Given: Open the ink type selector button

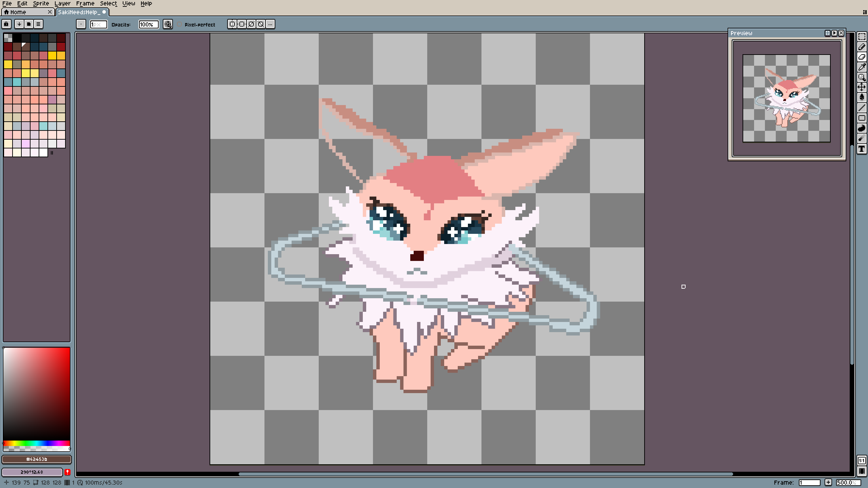Looking at the screenshot, I should coord(168,24).
